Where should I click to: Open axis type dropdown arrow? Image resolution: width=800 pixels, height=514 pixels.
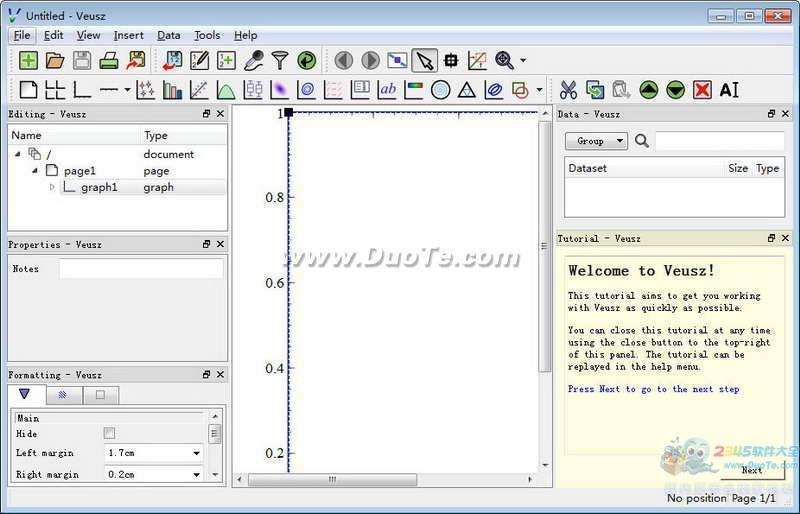pos(128,90)
